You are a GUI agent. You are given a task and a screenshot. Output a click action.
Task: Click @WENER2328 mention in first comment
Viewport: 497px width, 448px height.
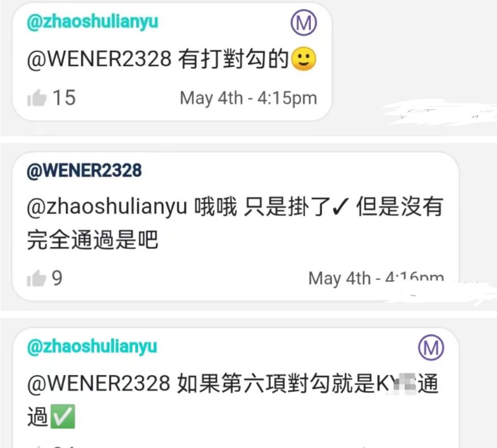(99, 59)
